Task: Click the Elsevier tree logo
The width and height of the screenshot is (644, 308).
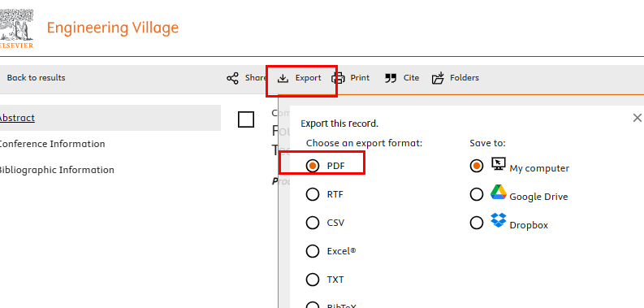Action: 16,28
